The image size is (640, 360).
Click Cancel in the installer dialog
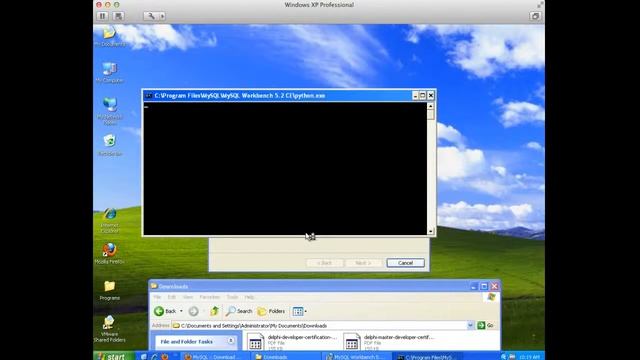coord(405,263)
